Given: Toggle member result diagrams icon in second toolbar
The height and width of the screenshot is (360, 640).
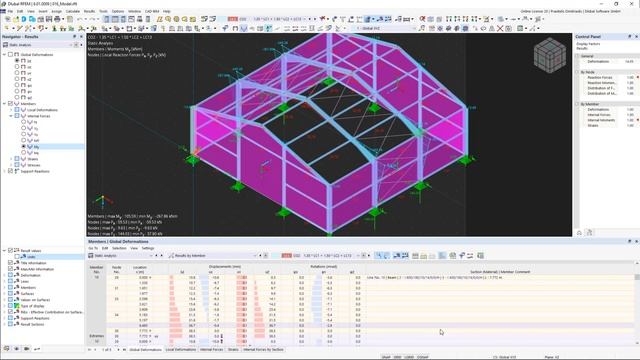Looking at the screenshot, I should coord(244,29).
